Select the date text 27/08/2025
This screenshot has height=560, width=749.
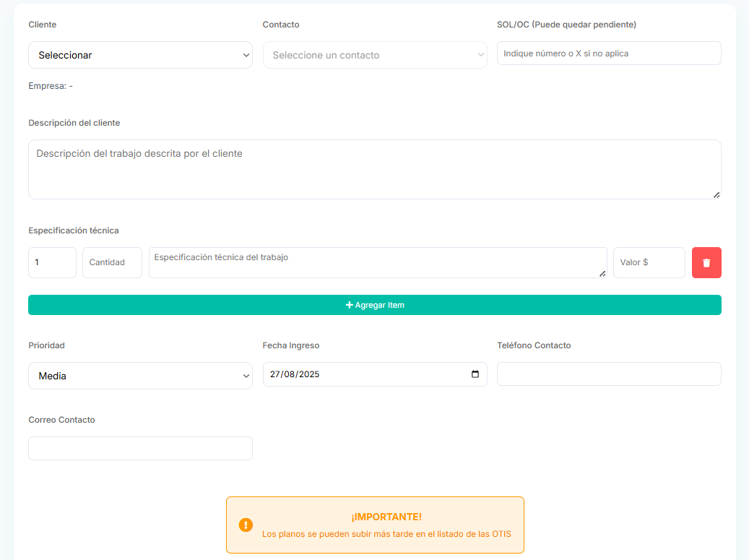(295, 374)
